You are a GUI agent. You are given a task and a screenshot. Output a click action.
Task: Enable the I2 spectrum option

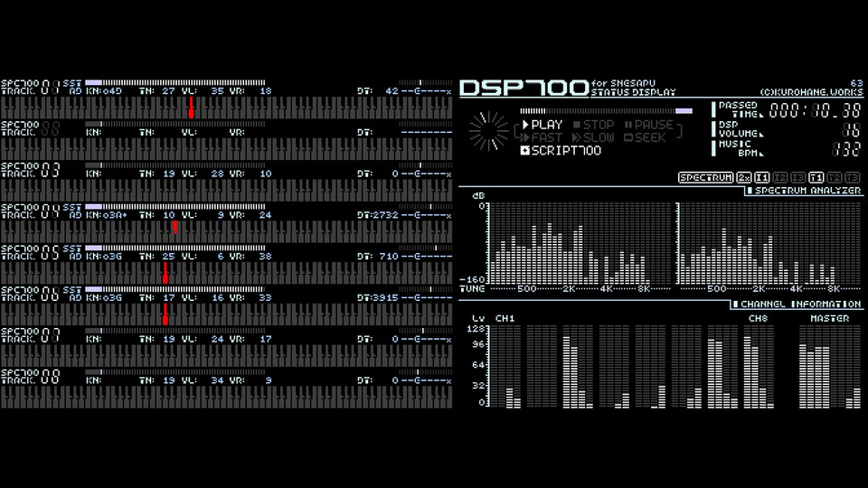pos(780,178)
